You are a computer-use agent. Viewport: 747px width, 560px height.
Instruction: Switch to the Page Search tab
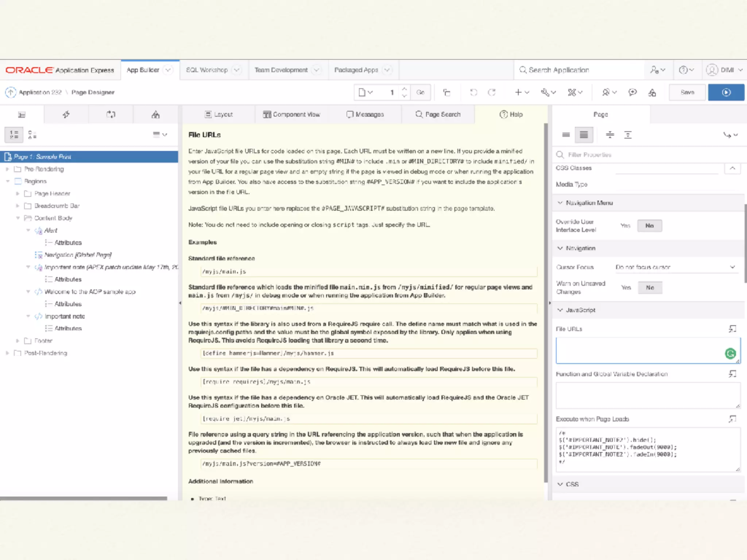(x=438, y=114)
